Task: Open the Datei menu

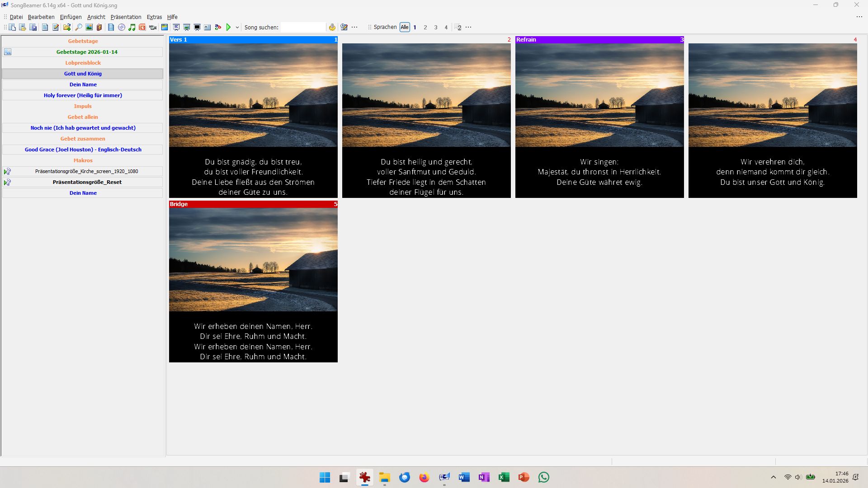Action: [16, 17]
